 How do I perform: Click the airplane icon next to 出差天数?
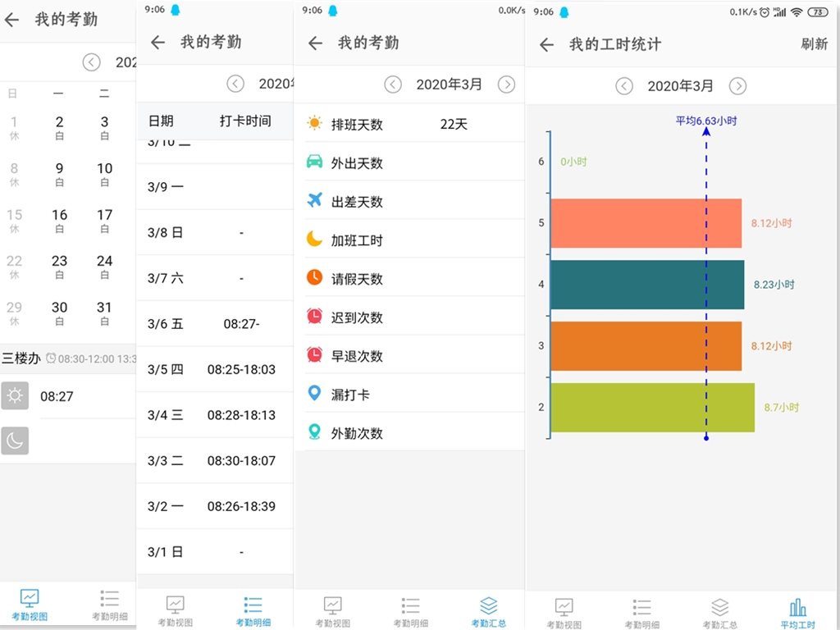pyautogui.click(x=315, y=201)
